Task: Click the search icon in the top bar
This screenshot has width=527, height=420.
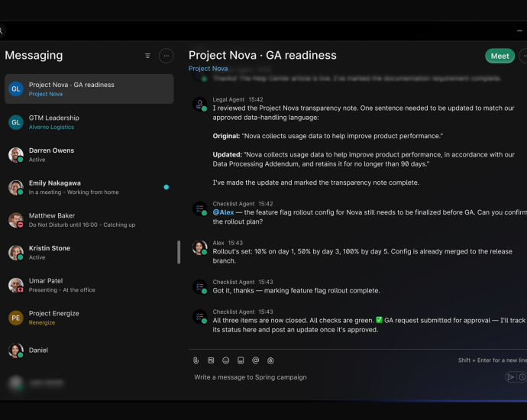Action: tap(1, 31)
